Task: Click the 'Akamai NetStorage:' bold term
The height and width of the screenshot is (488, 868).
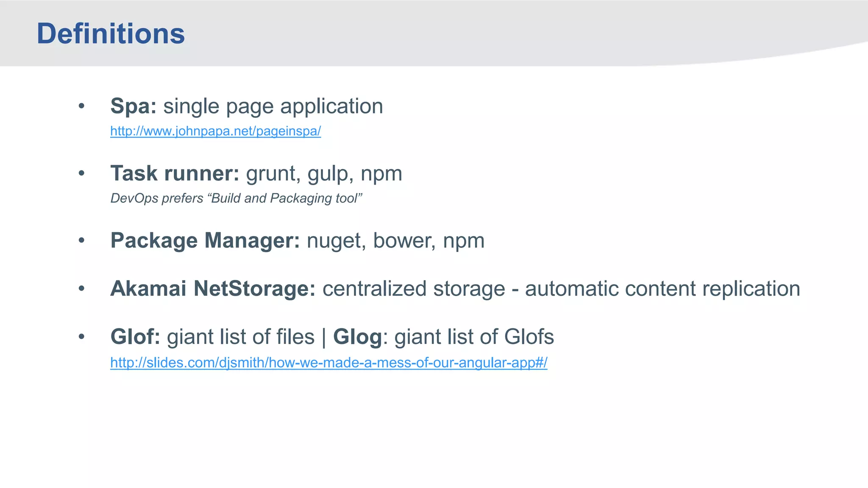Action: coord(213,289)
